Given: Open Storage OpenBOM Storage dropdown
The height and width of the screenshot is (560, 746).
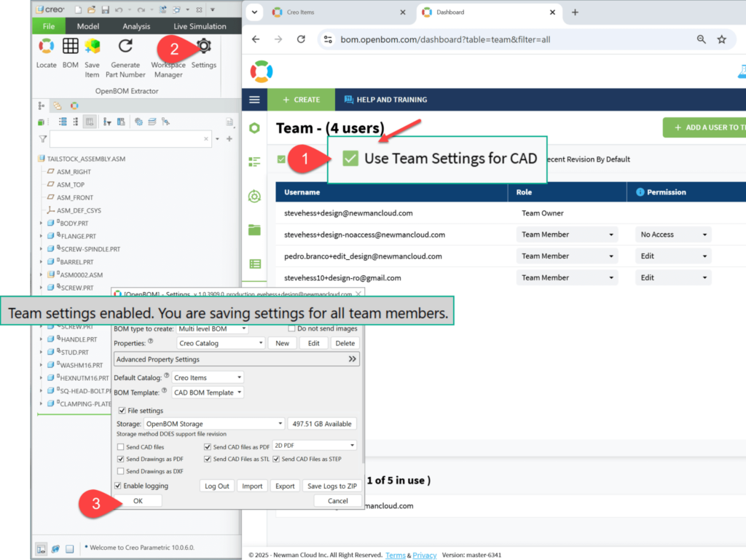Looking at the screenshot, I should coord(214,424).
